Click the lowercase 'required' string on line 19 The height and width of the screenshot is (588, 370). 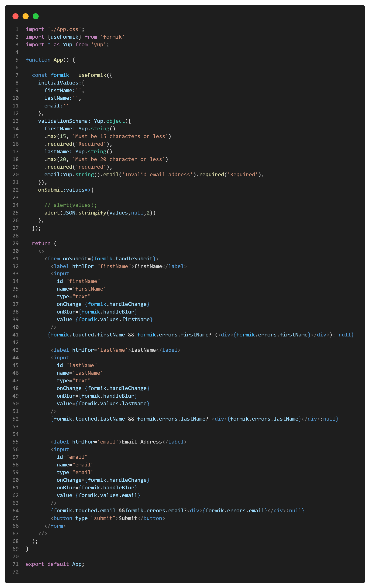tap(91, 167)
